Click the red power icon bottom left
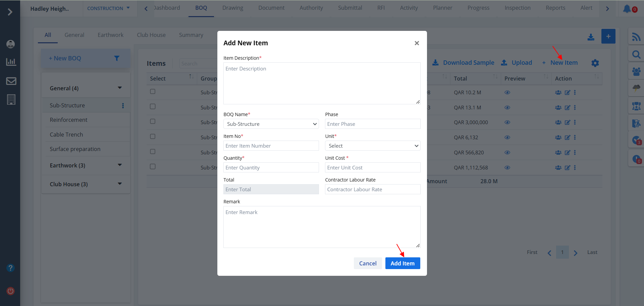Viewport: 644px width, 306px height. pyautogui.click(x=11, y=291)
